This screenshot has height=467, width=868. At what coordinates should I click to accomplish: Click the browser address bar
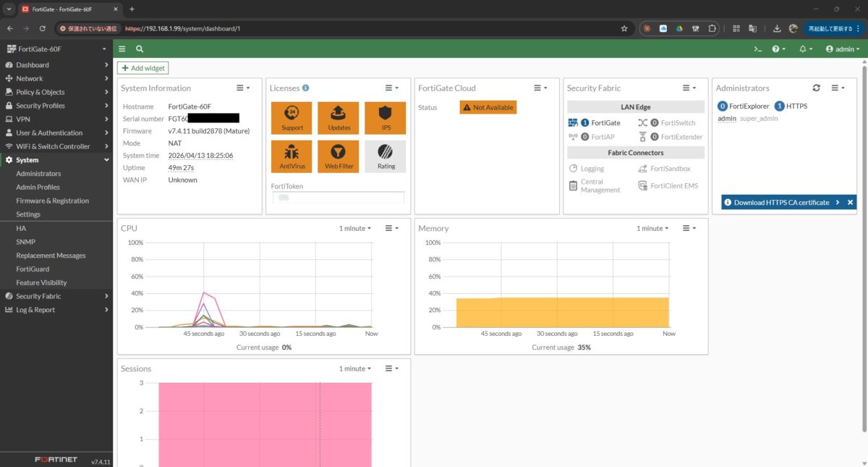(x=362, y=28)
